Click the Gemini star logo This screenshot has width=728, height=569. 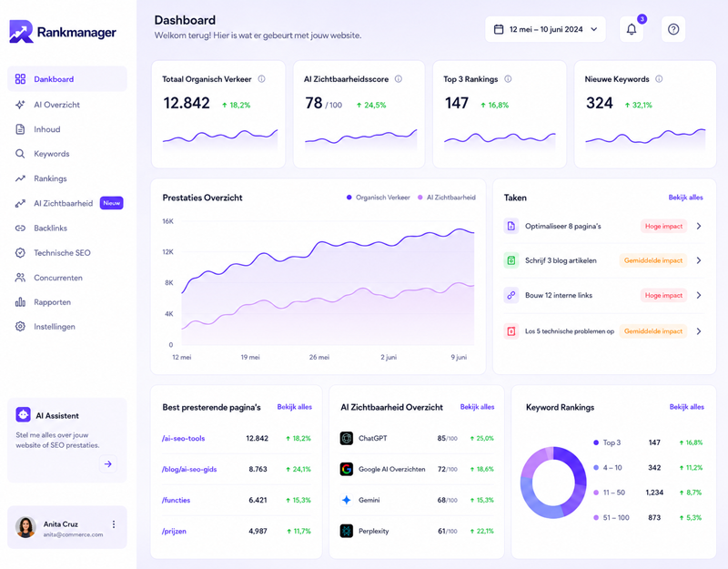[347, 500]
